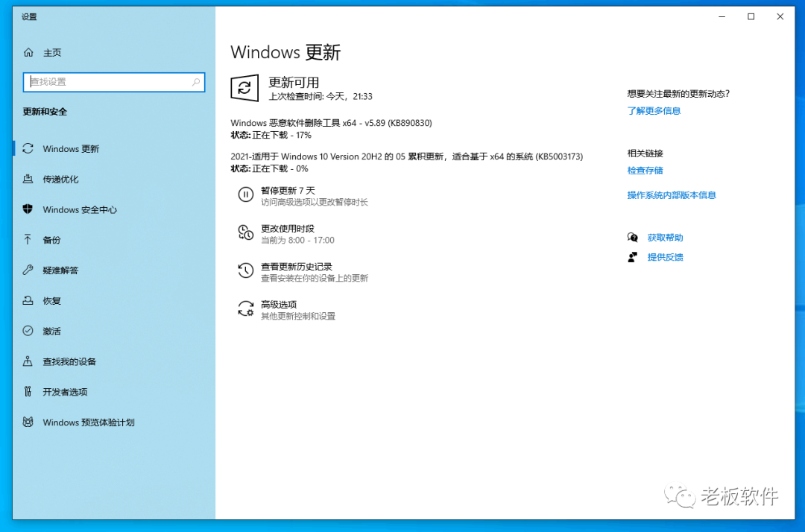This screenshot has width=805, height=532.
Task: Click the 状态: 正在下载 - 17% status line
Action: click(x=271, y=135)
